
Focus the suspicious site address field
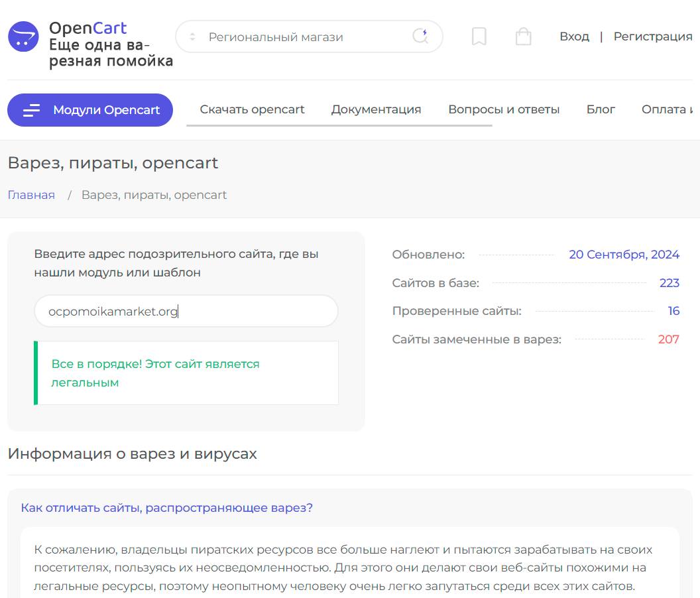coord(186,311)
